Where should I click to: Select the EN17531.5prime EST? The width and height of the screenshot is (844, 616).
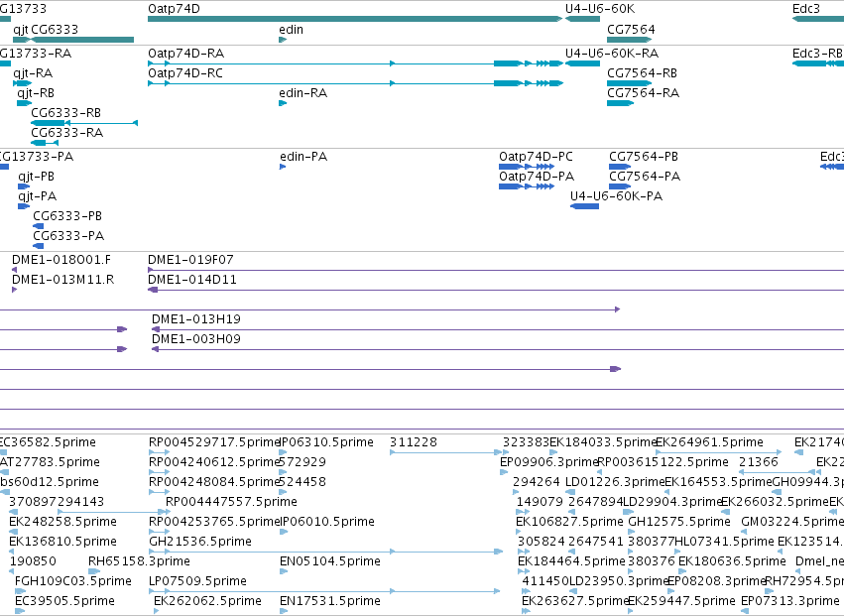(x=284, y=611)
